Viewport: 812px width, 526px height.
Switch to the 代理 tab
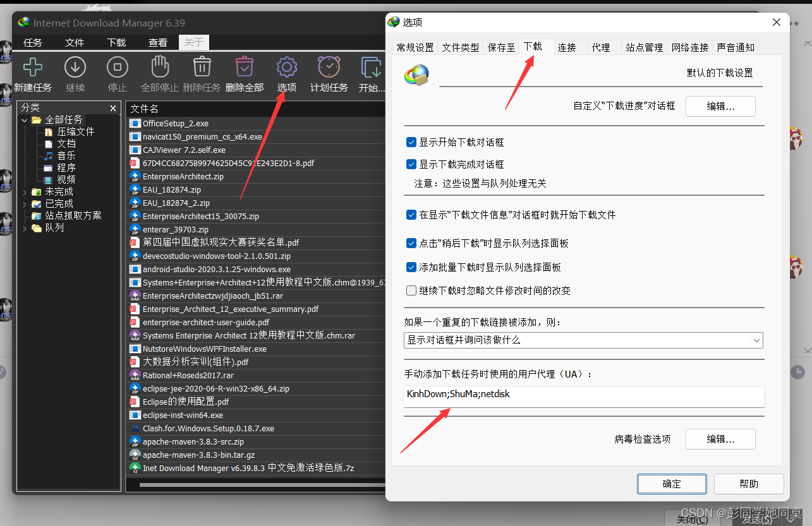point(601,47)
